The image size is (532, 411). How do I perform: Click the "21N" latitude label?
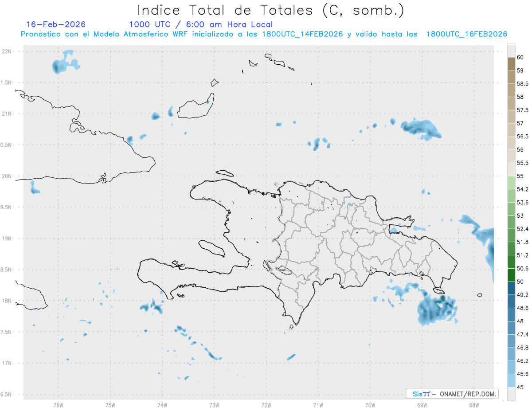(7, 114)
